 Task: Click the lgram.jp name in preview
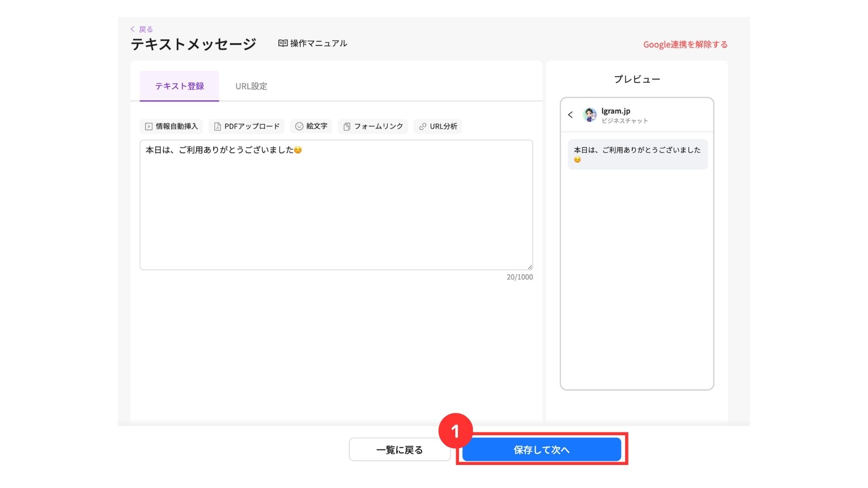(616, 111)
